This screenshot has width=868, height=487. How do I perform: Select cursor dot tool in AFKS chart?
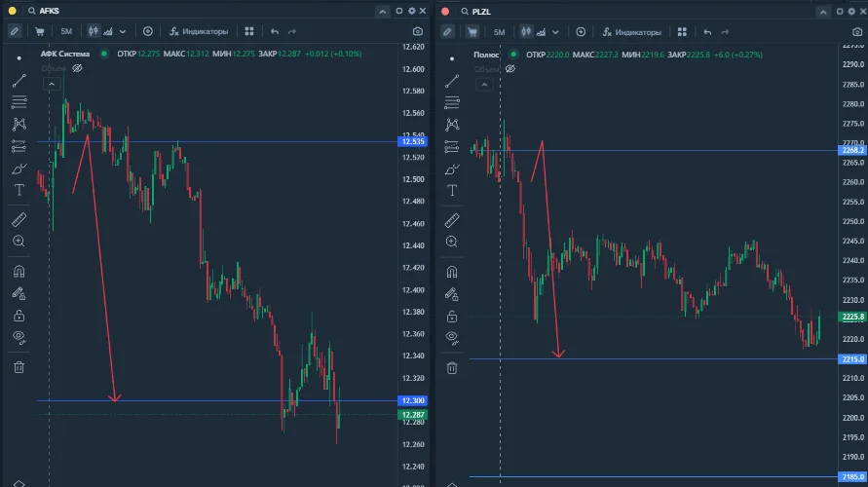19,58
